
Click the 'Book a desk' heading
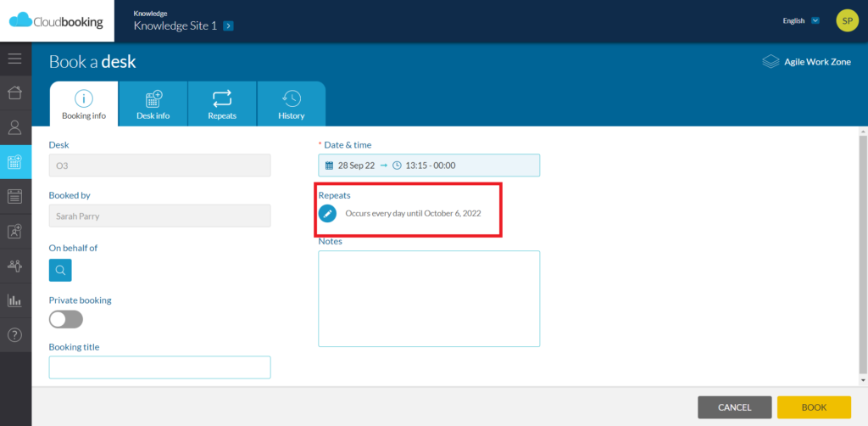pos(92,61)
